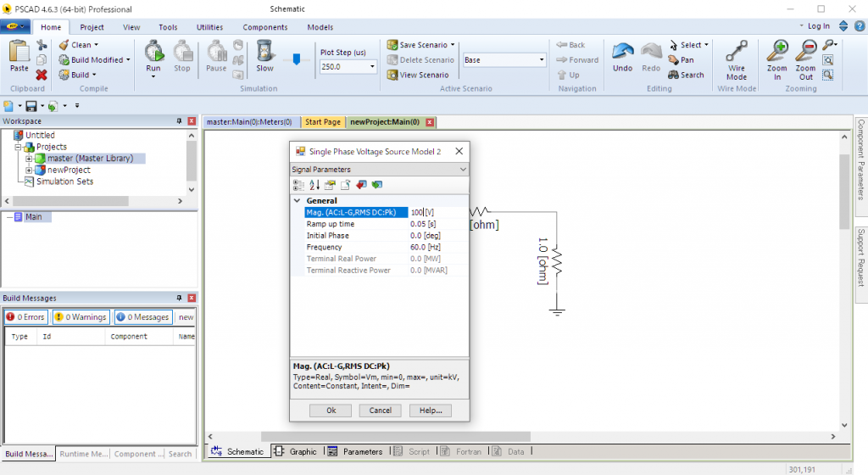Expand the newProject tree node
Image resolution: width=868 pixels, height=475 pixels.
29,170
